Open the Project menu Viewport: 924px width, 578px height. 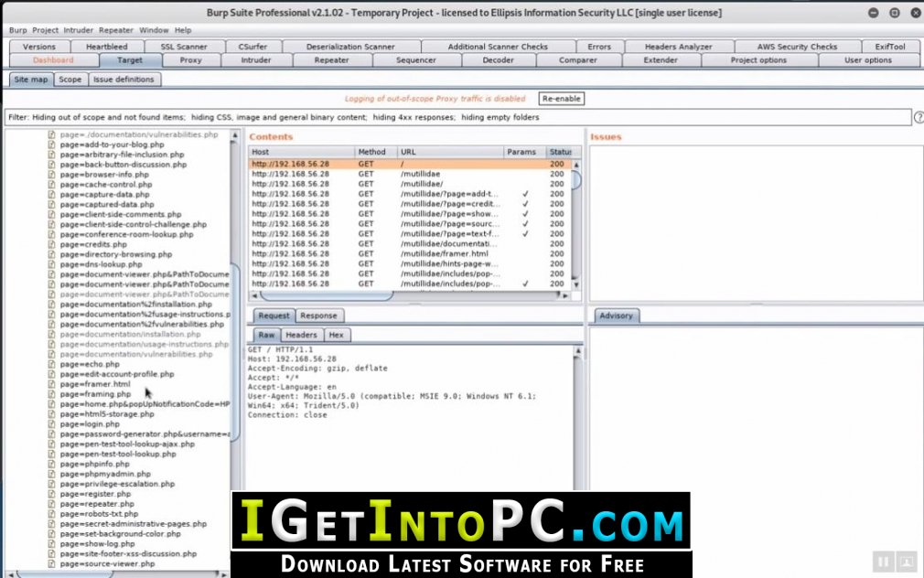click(x=46, y=30)
